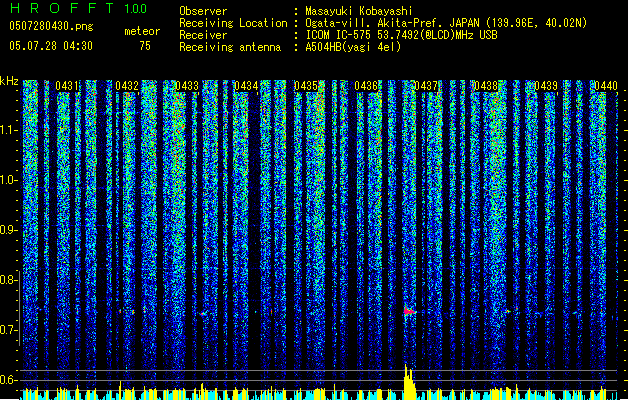Image resolution: width=629 pixels, height=400 pixels.
Task: Click the 0433 time marker
Action: pyautogui.click(x=187, y=86)
